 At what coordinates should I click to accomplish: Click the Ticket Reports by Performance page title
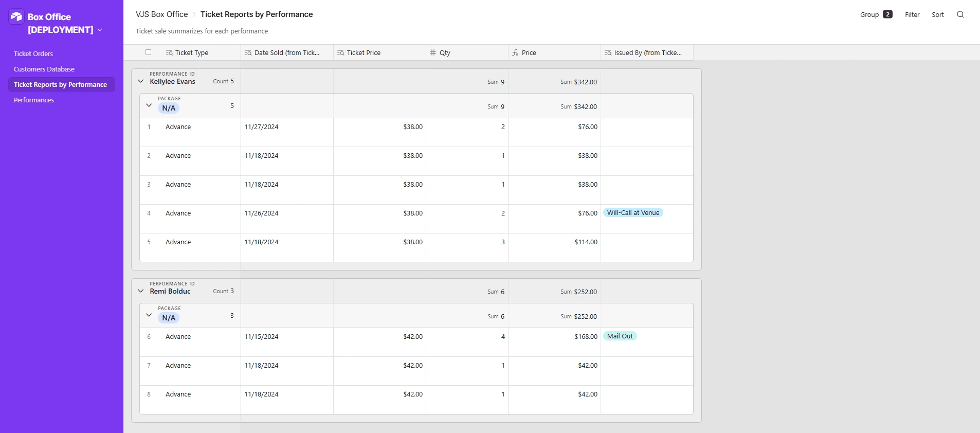click(257, 14)
